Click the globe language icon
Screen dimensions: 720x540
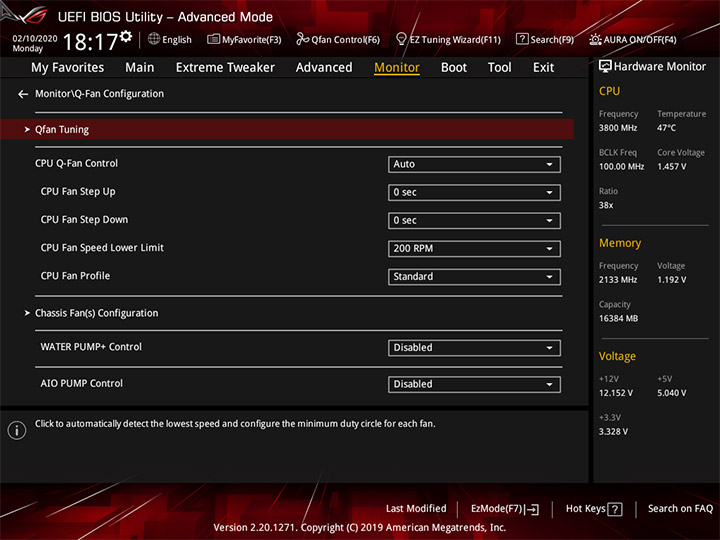154,39
